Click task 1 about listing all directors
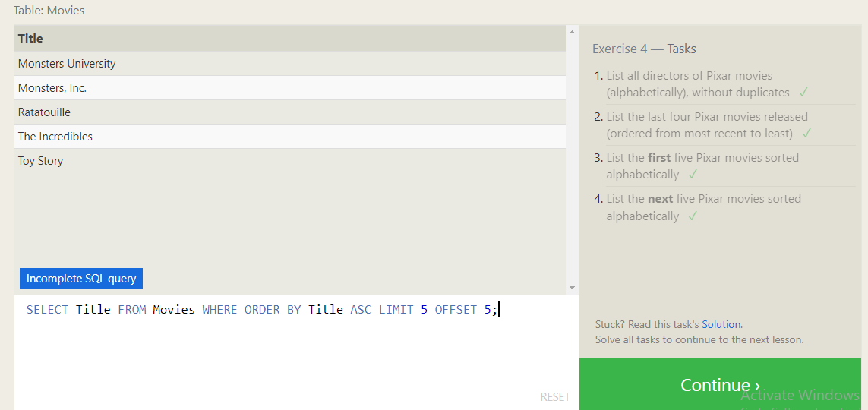 point(698,84)
